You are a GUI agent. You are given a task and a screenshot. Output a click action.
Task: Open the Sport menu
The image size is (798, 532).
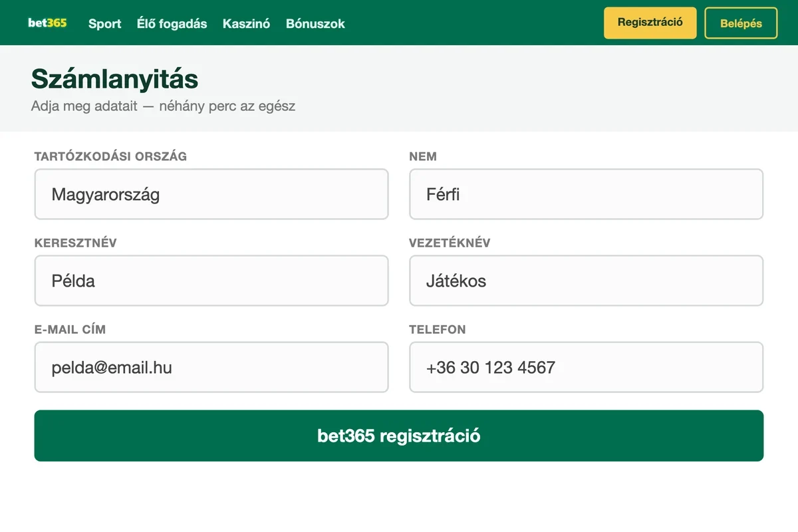click(x=104, y=23)
